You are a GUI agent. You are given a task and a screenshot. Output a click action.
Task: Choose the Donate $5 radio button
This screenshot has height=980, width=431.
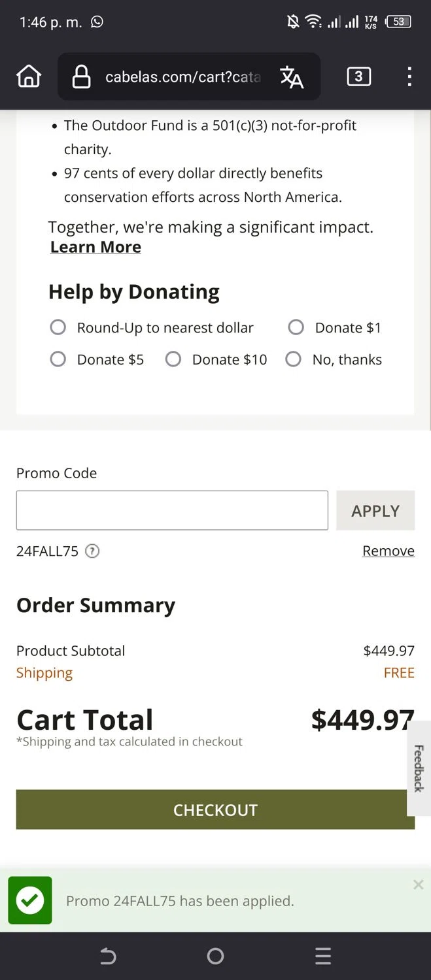(58, 359)
